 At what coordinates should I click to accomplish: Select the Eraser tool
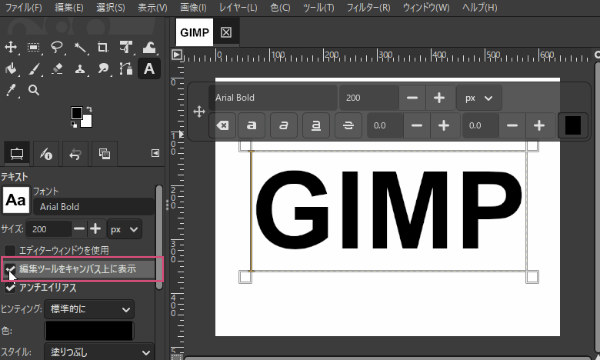[57, 69]
